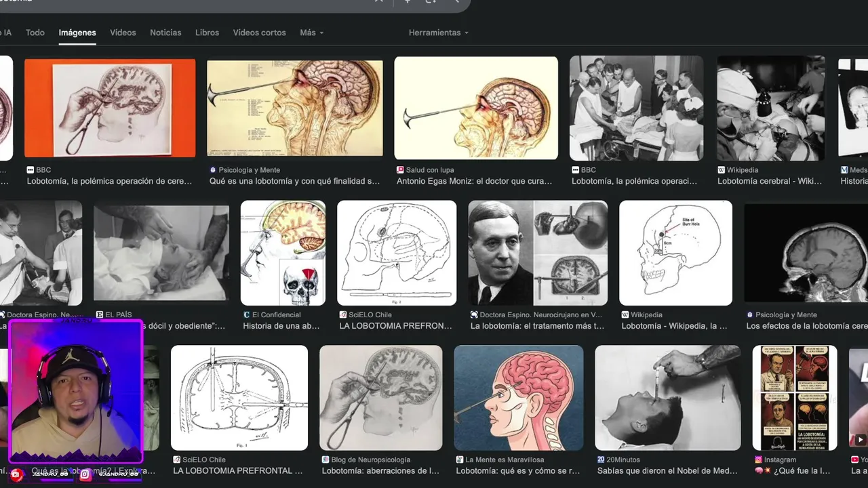Viewport: 868px width, 488px height.
Task: Open Wikipedia surgeon with head lamp thumbnail
Action: point(770,108)
